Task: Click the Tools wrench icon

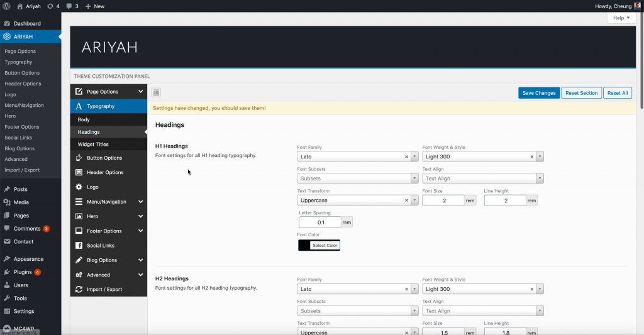Action: pos(7,299)
